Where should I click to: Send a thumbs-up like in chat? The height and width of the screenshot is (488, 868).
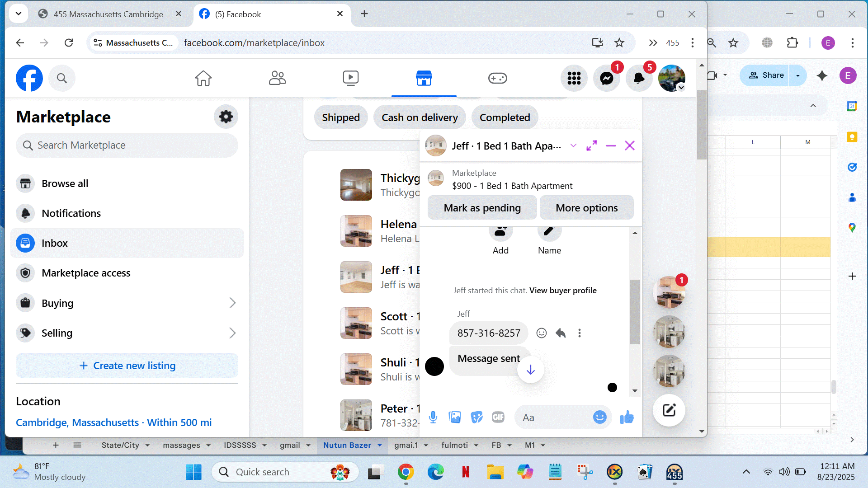pyautogui.click(x=627, y=417)
